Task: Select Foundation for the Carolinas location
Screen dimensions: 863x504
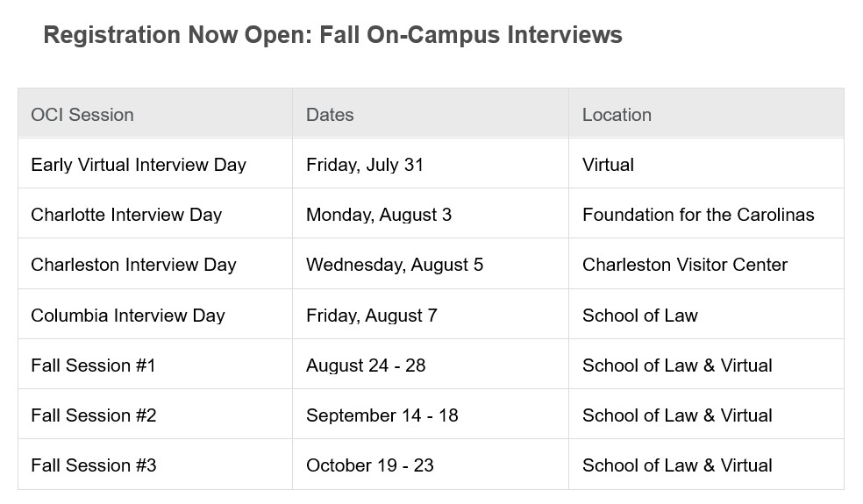Action: [698, 215]
